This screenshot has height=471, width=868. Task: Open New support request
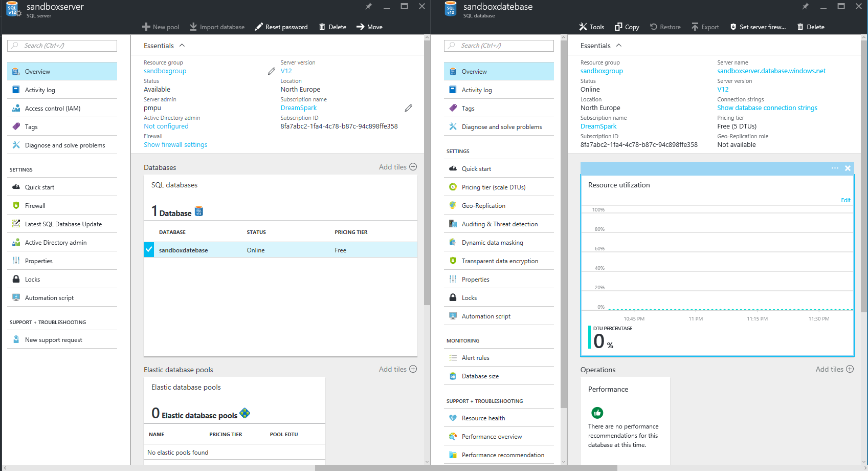[x=62, y=340]
